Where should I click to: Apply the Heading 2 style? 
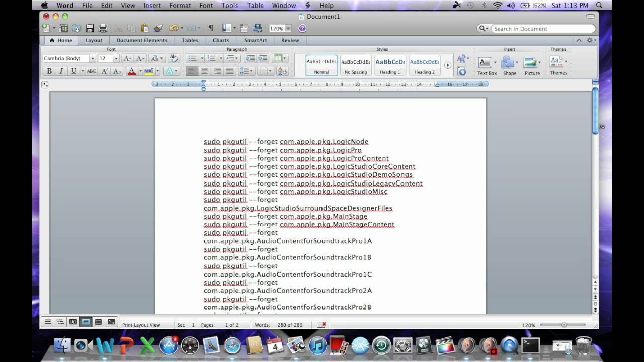(424, 65)
